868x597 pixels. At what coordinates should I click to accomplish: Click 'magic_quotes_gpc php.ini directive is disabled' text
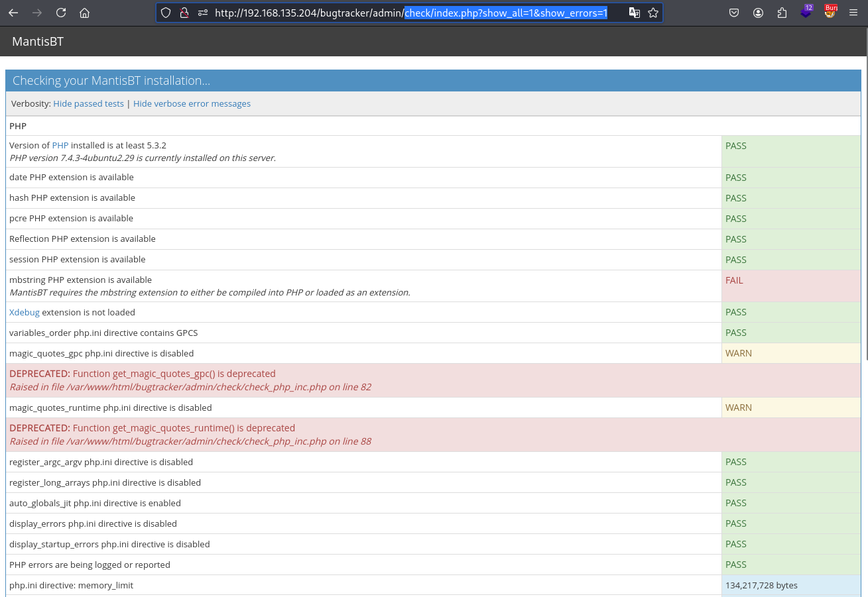click(101, 353)
